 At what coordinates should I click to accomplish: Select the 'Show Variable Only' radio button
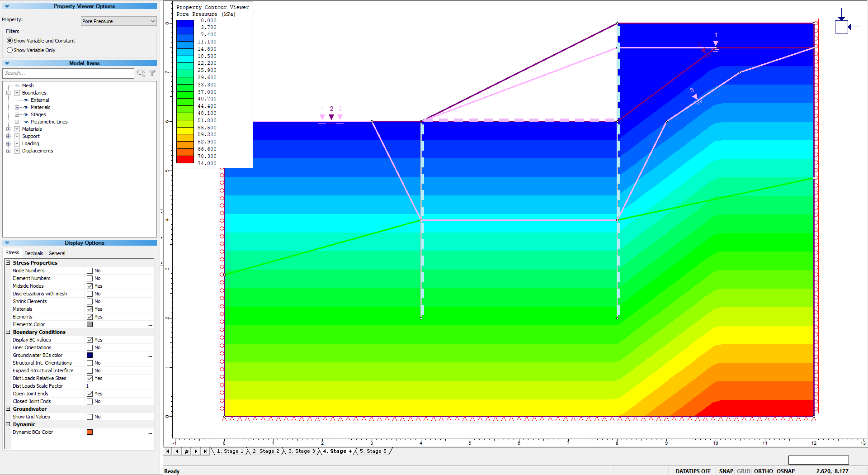[x=10, y=50]
